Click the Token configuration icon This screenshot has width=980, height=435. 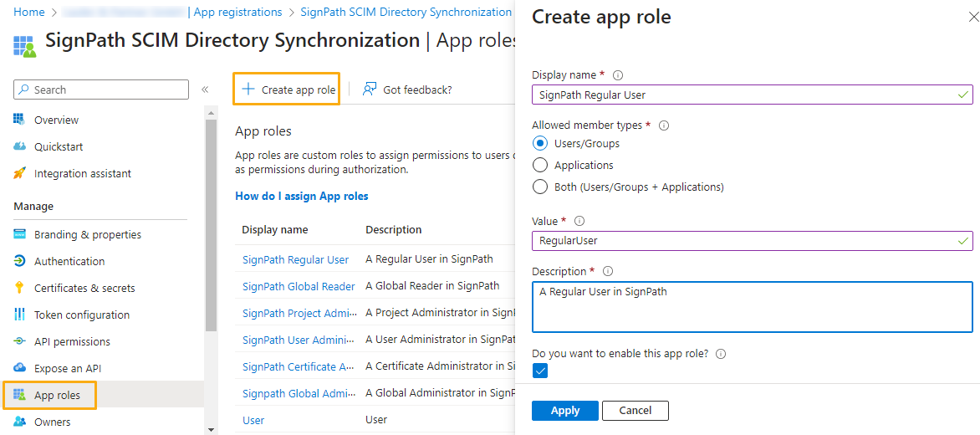point(19,315)
